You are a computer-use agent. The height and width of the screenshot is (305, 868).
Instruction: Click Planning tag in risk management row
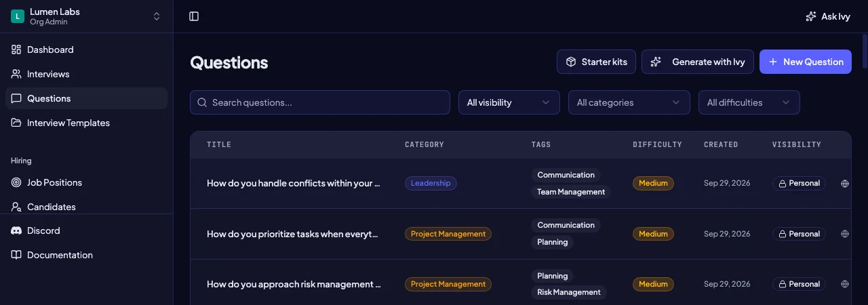click(x=552, y=276)
